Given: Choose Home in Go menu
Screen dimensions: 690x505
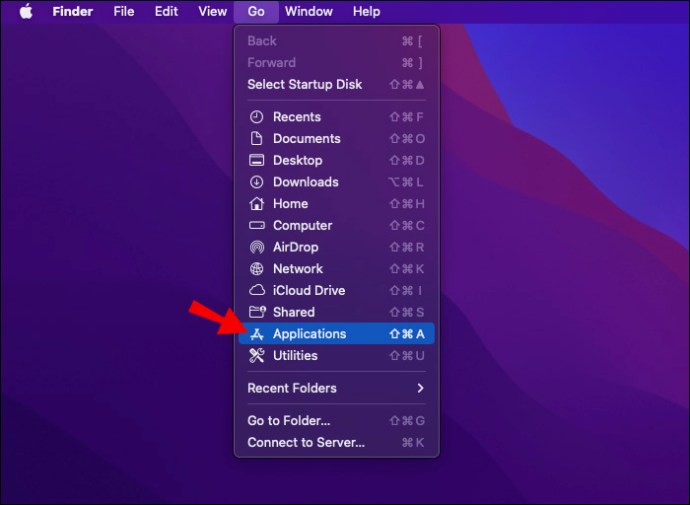Looking at the screenshot, I should click(337, 204).
